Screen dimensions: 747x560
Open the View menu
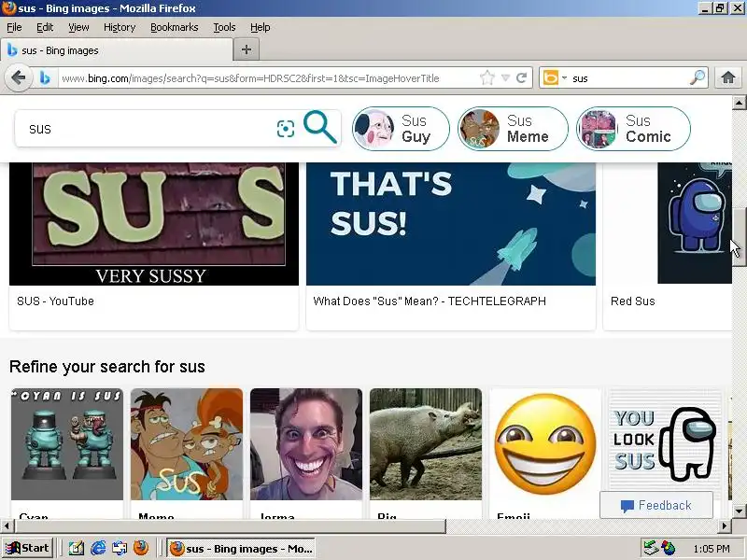pyautogui.click(x=78, y=27)
